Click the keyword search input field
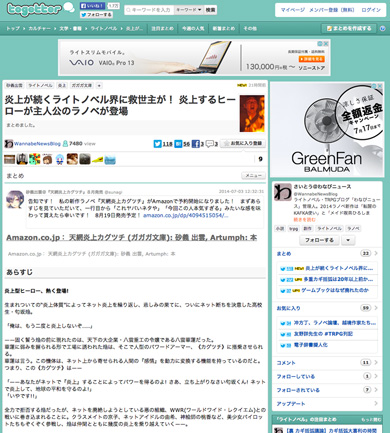 [x=149, y=10]
